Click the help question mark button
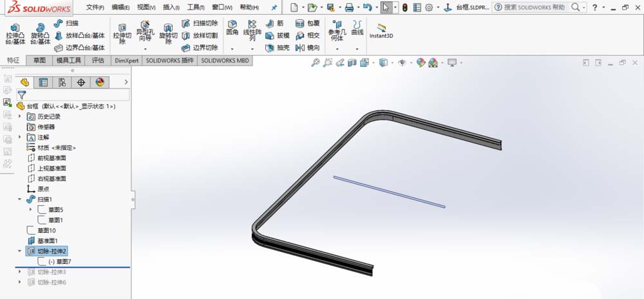This screenshot has height=299, width=644. [x=594, y=7]
